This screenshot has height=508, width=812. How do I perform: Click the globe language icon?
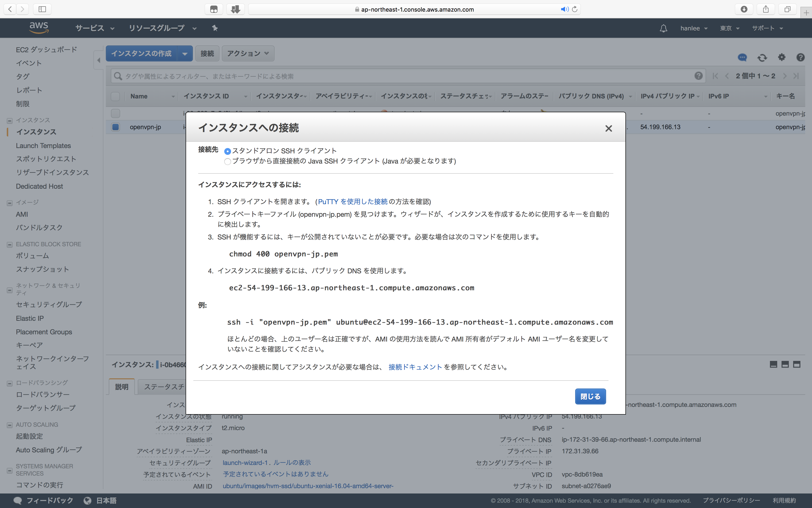click(87, 501)
